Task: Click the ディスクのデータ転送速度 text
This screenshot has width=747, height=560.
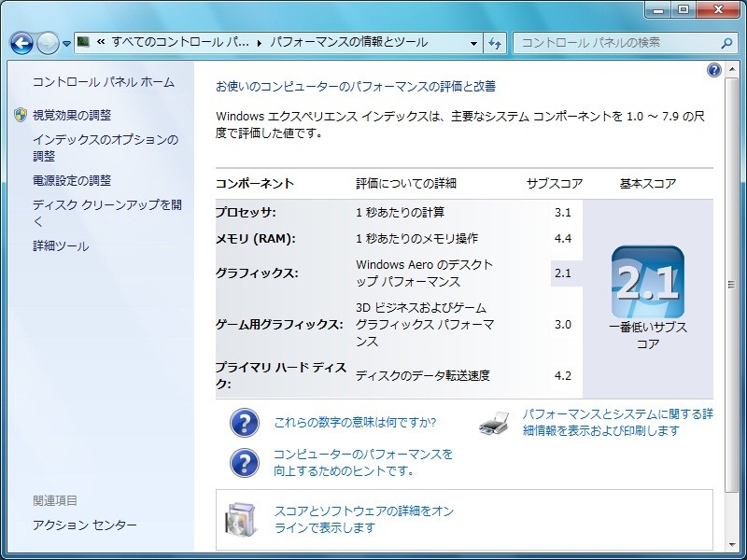Action: tap(423, 375)
